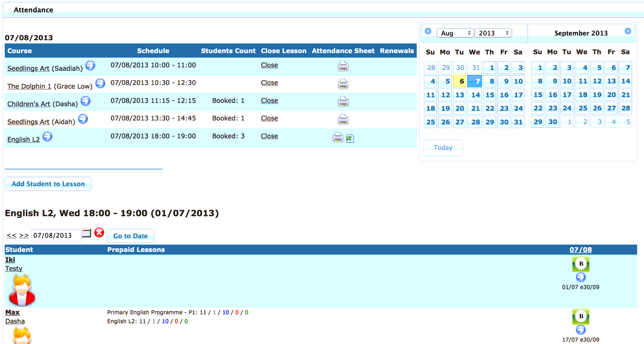Click Iki's booked status B icon

[581, 264]
